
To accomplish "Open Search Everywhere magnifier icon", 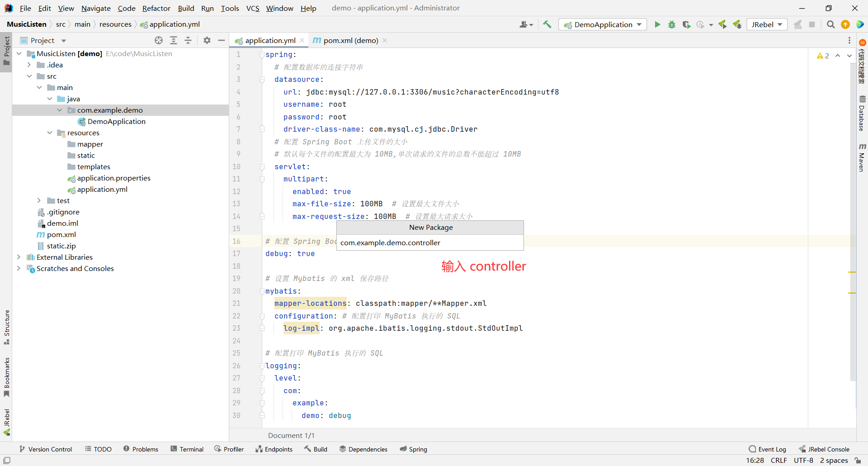I will [x=830, y=24].
